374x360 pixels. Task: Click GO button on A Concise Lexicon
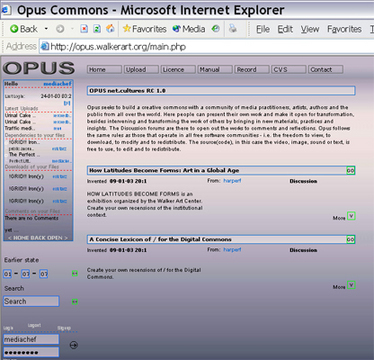(x=350, y=239)
